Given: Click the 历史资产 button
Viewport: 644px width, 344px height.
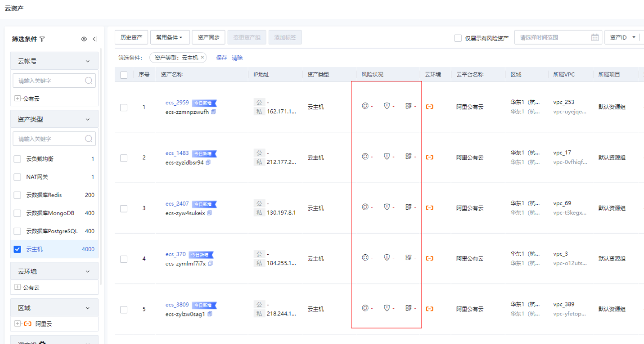Looking at the screenshot, I should [131, 37].
